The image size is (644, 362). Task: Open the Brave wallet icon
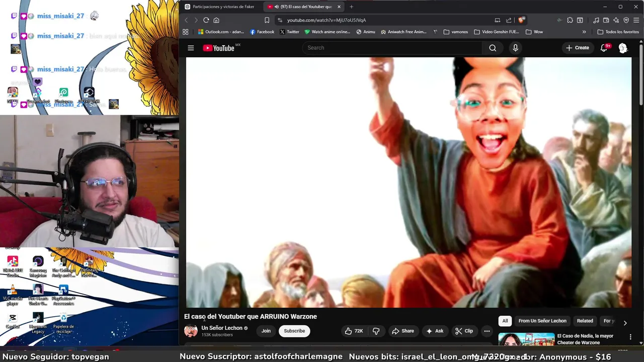pos(606,20)
